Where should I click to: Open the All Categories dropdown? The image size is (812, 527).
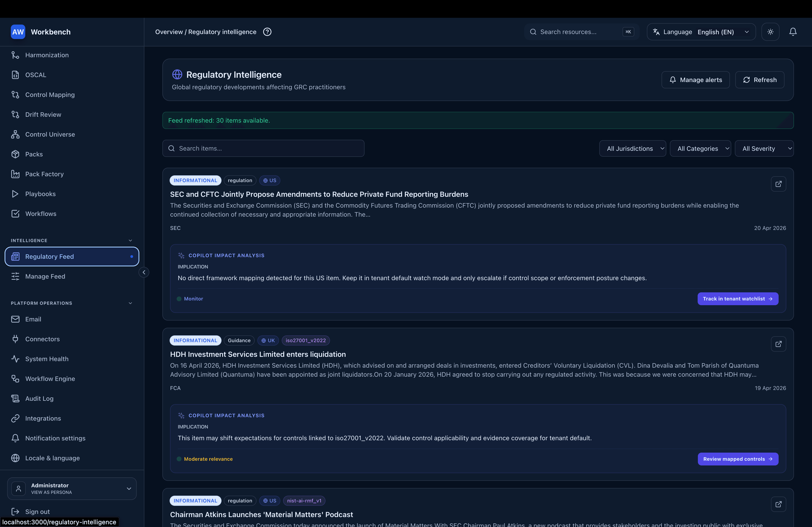pyautogui.click(x=700, y=149)
